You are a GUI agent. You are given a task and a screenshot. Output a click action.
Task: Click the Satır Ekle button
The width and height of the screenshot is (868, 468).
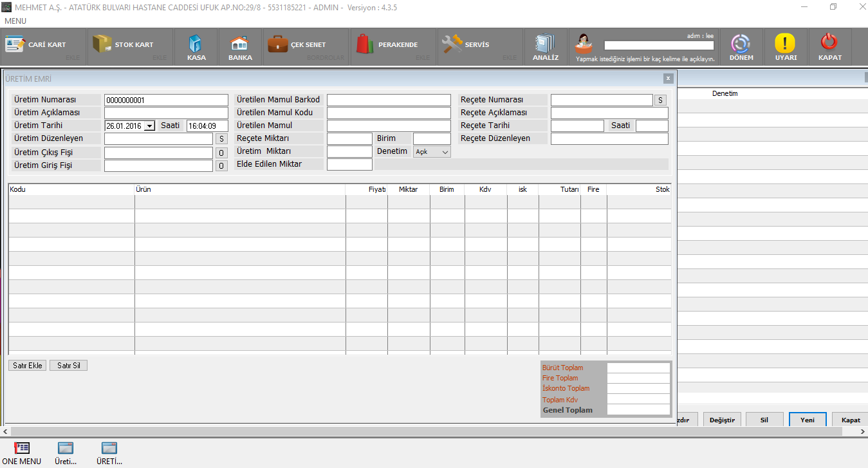(27, 366)
